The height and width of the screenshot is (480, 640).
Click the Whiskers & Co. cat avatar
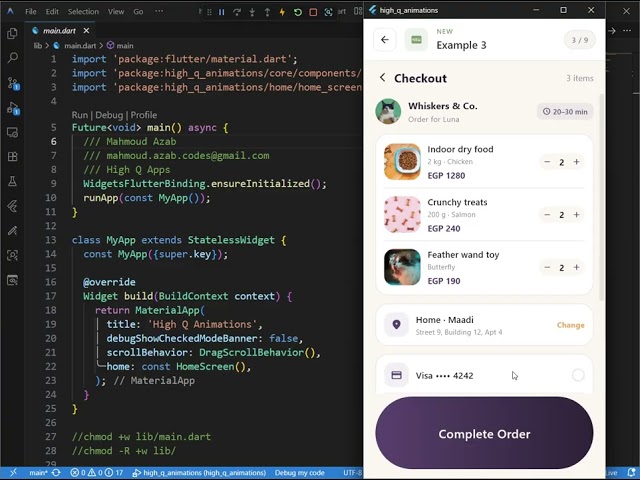388,111
